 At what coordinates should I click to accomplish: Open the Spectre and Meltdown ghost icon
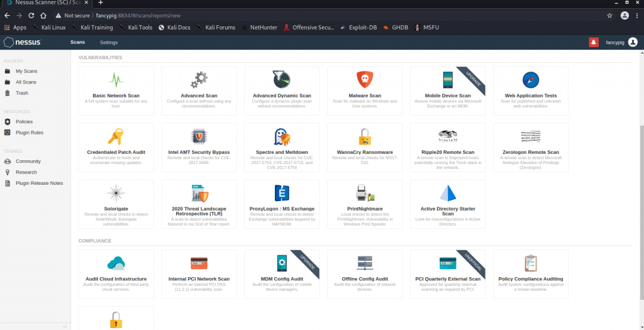(x=282, y=136)
